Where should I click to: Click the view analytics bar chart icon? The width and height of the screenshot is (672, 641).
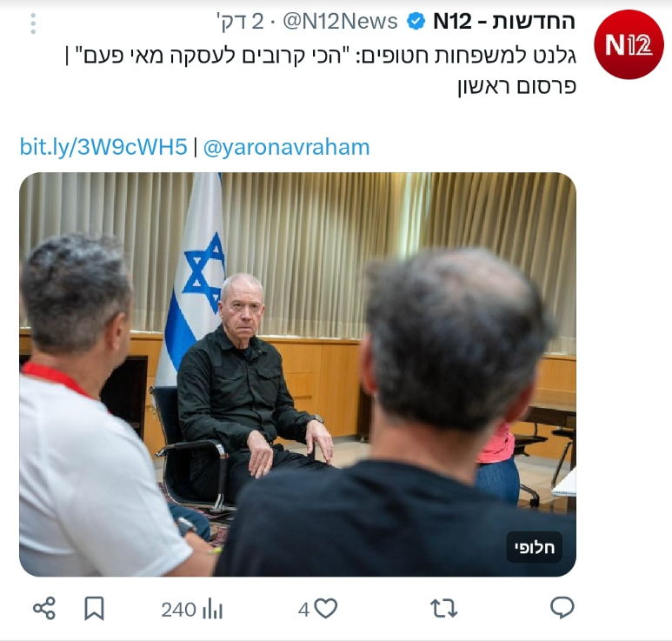click(x=212, y=610)
